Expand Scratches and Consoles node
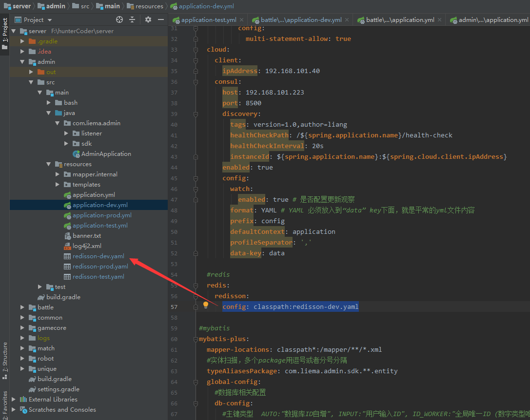The width and height of the screenshot is (530, 420). 14,410
